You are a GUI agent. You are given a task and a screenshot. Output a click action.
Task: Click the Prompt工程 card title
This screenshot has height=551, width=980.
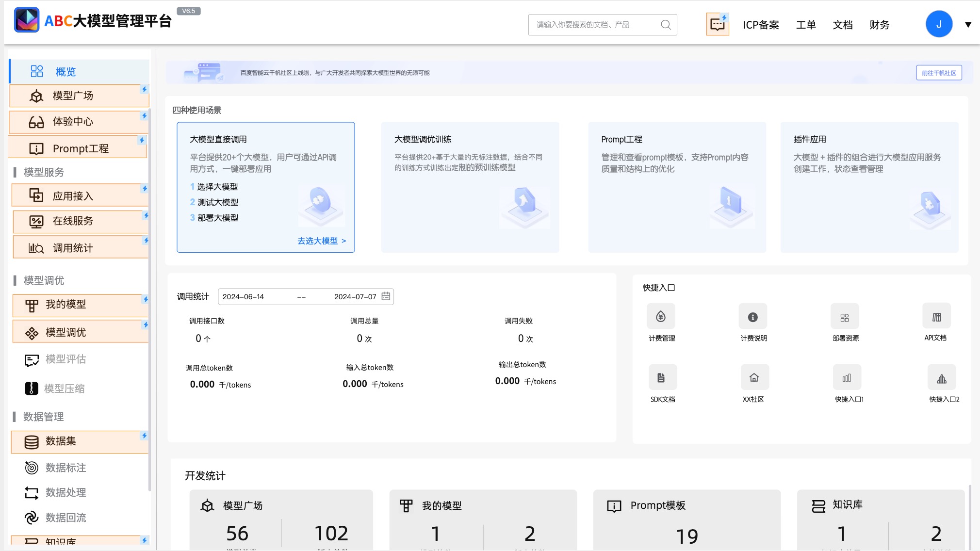tap(621, 139)
